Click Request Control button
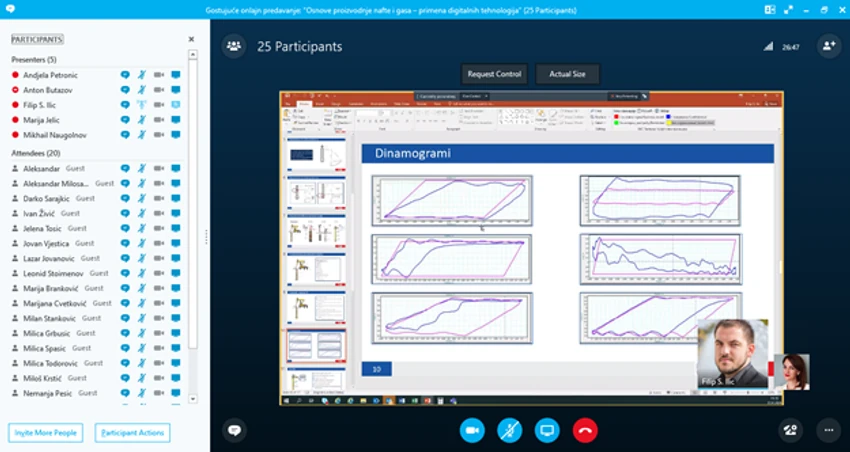Image resolution: width=850 pixels, height=452 pixels. point(494,74)
